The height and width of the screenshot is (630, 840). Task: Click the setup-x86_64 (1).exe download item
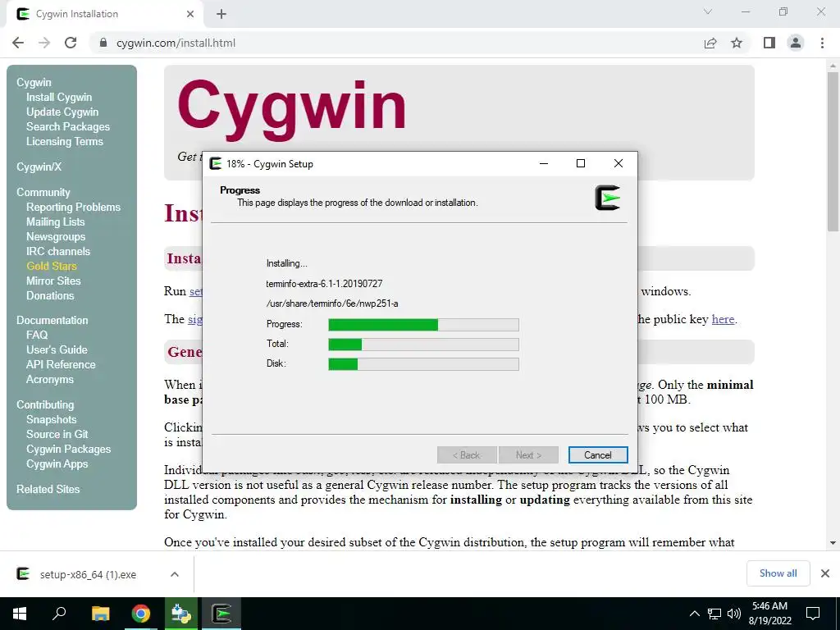click(x=88, y=574)
